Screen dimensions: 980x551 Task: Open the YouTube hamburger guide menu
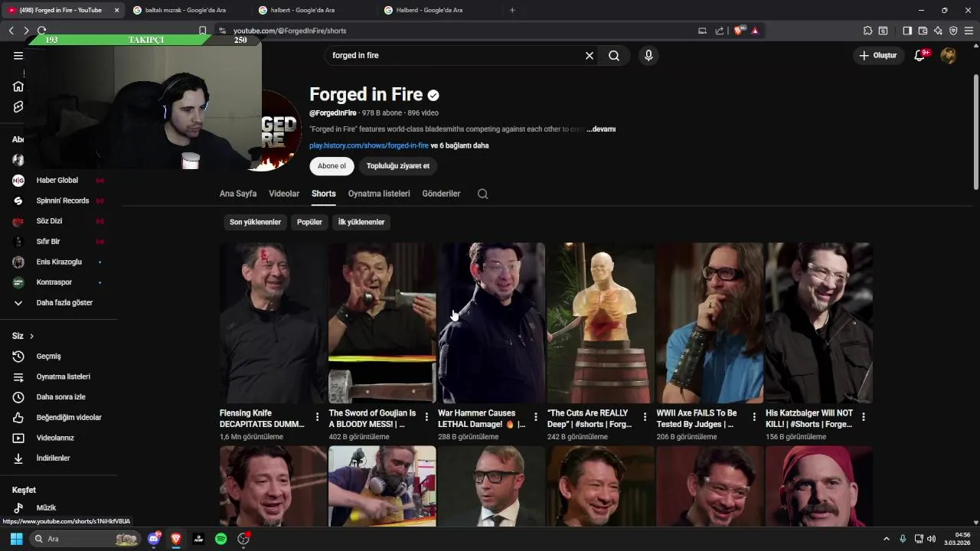click(18, 55)
